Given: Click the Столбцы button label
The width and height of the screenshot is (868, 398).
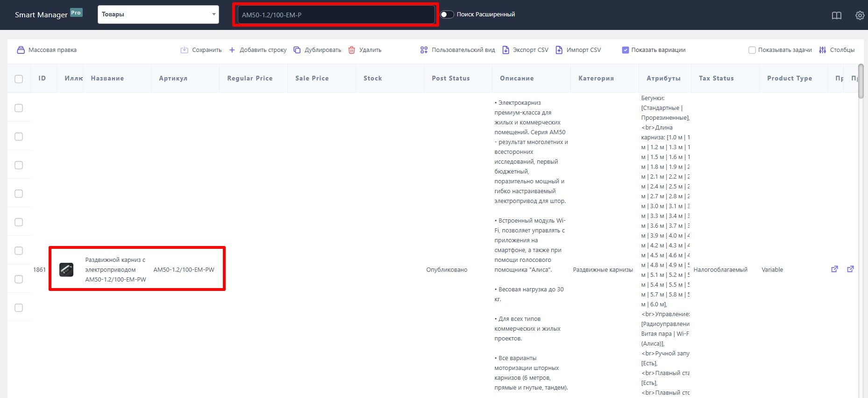Looking at the screenshot, I should (x=842, y=50).
